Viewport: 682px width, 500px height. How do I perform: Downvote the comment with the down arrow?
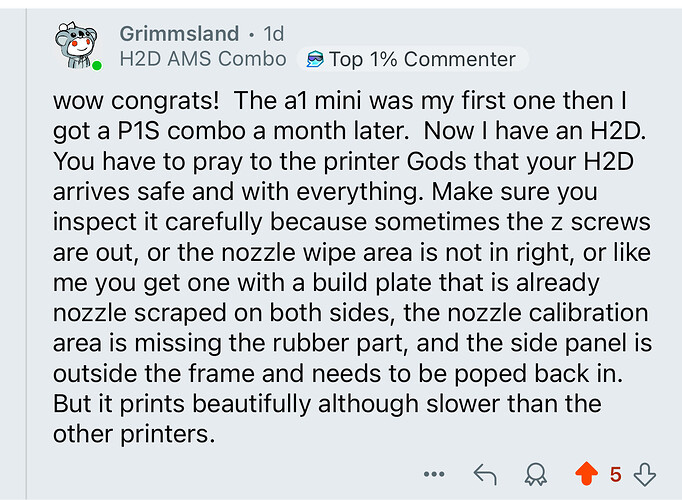click(x=645, y=474)
